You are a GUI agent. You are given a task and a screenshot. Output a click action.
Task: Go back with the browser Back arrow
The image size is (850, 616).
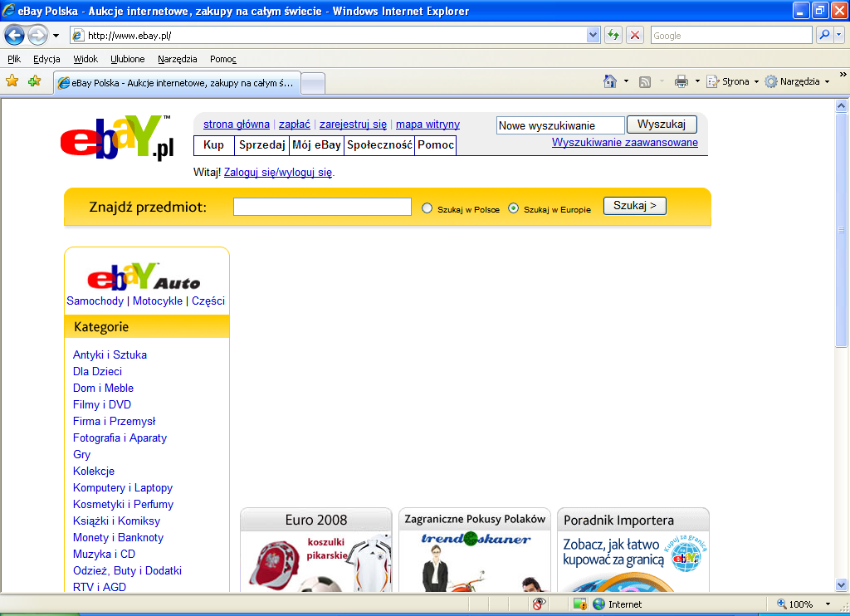[x=15, y=36]
